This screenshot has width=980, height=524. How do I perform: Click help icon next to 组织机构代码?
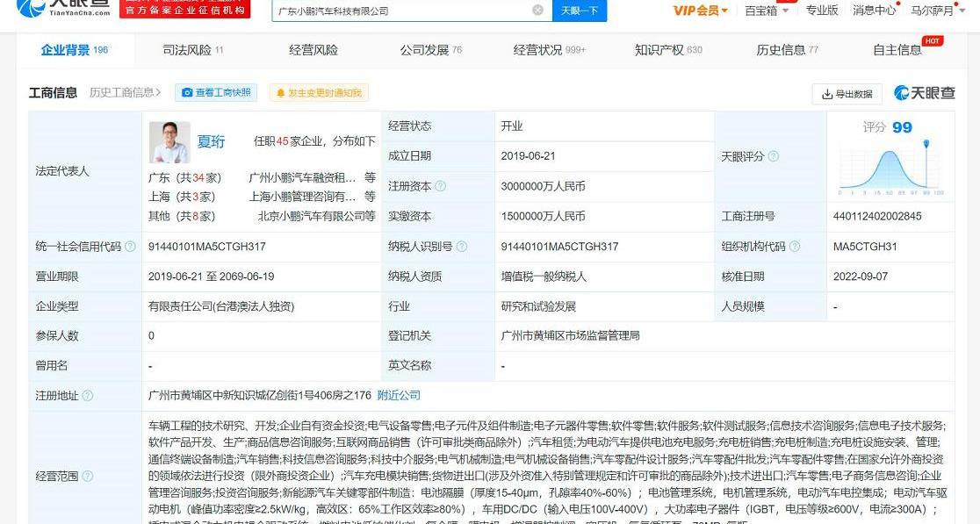click(x=795, y=246)
